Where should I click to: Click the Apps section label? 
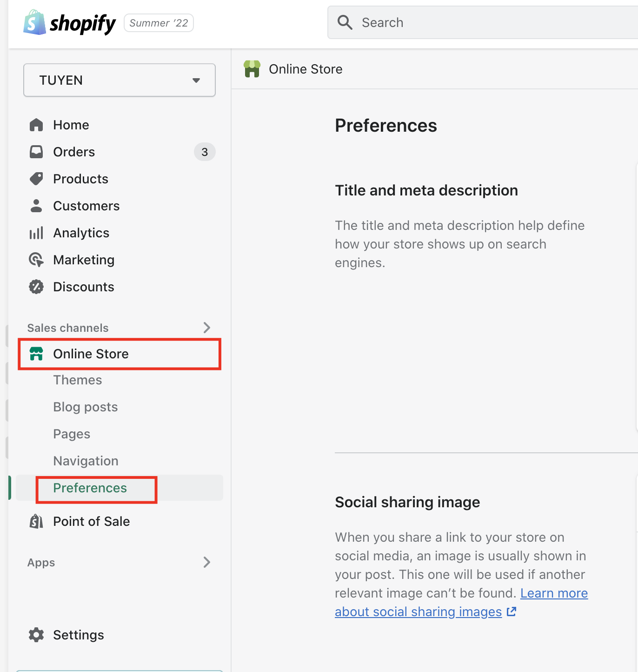coord(41,562)
